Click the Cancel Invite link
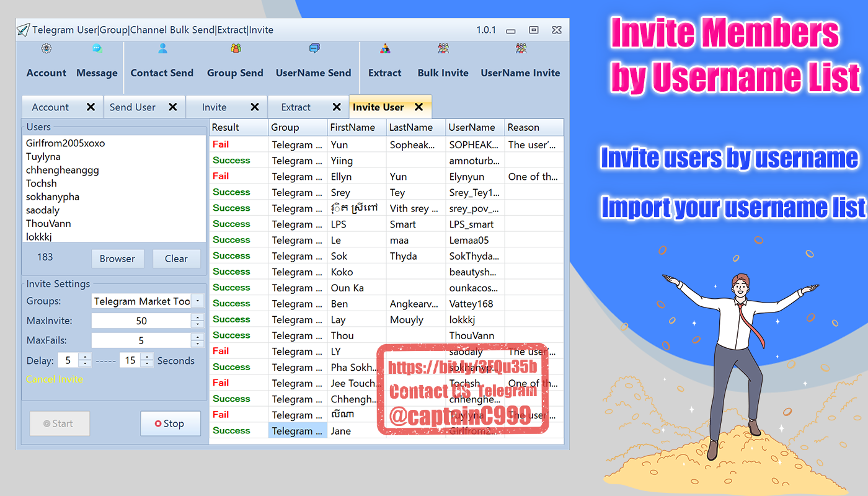The image size is (868, 496). coord(55,379)
